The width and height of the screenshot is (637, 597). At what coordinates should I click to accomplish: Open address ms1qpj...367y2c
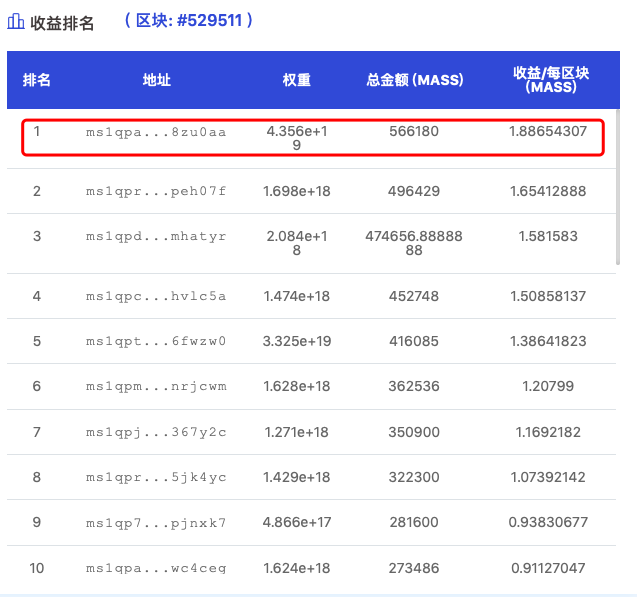pos(156,432)
